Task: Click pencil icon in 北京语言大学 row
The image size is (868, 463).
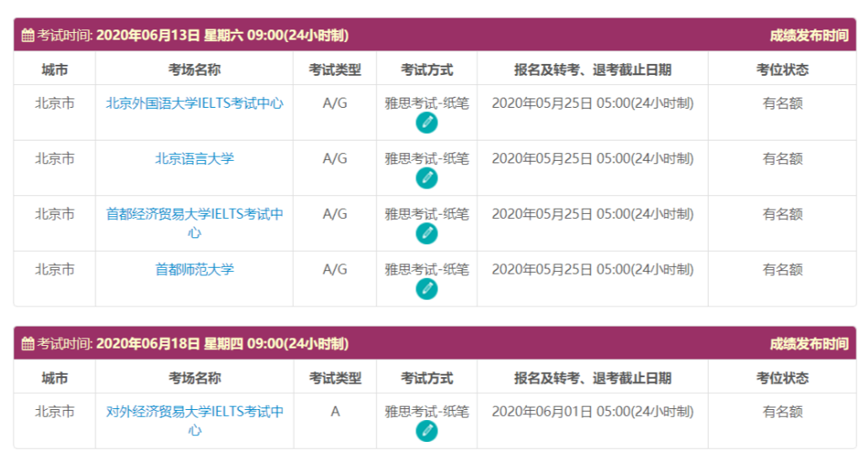Action: point(427,178)
